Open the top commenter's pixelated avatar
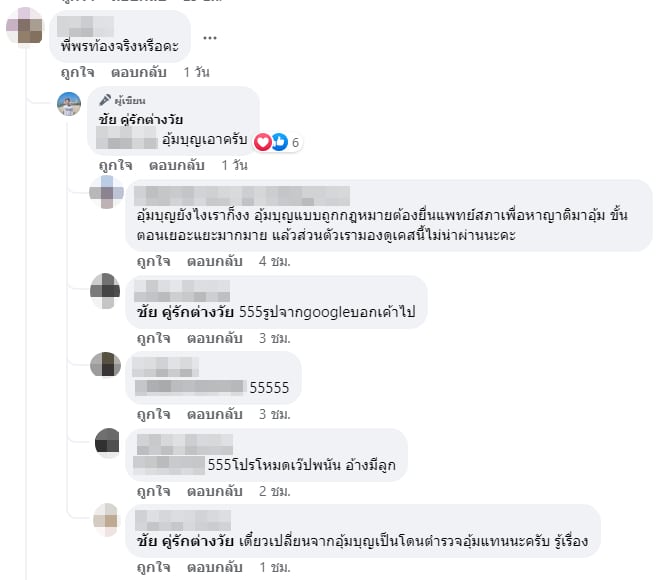The width and height of the screenshot is (665, 580). click(x=25, y=25)
